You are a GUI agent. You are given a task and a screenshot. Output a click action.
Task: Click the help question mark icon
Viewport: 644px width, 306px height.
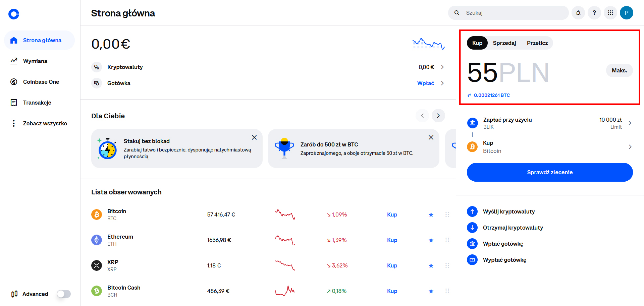[x=594, y=13]
